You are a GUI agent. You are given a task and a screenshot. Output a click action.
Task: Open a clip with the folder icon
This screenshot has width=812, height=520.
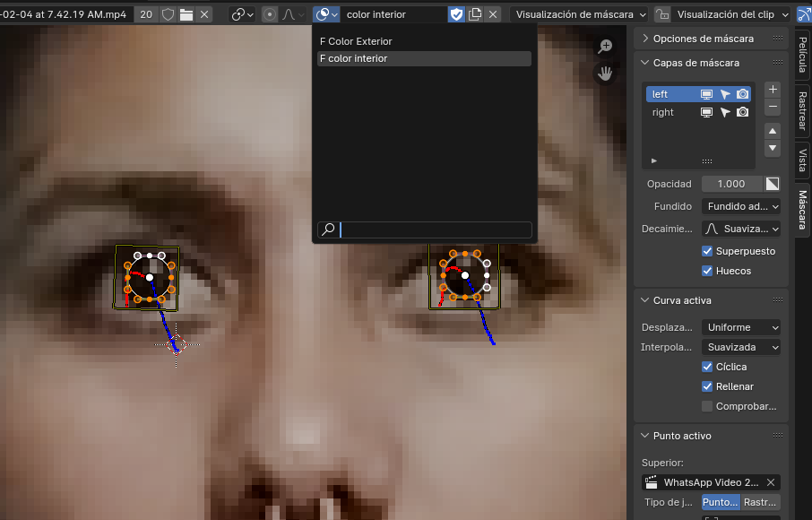pos(186,14)
